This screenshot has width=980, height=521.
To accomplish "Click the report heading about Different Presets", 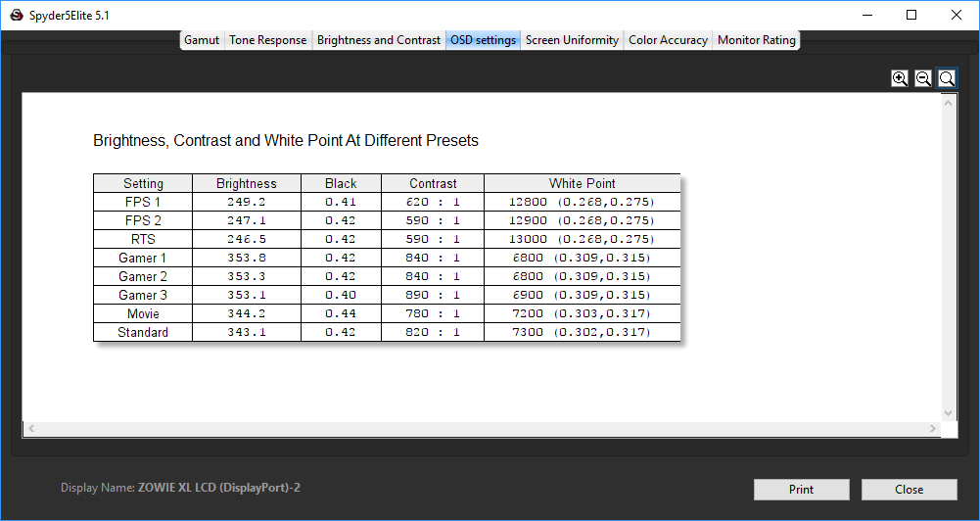I will [286, 141].
